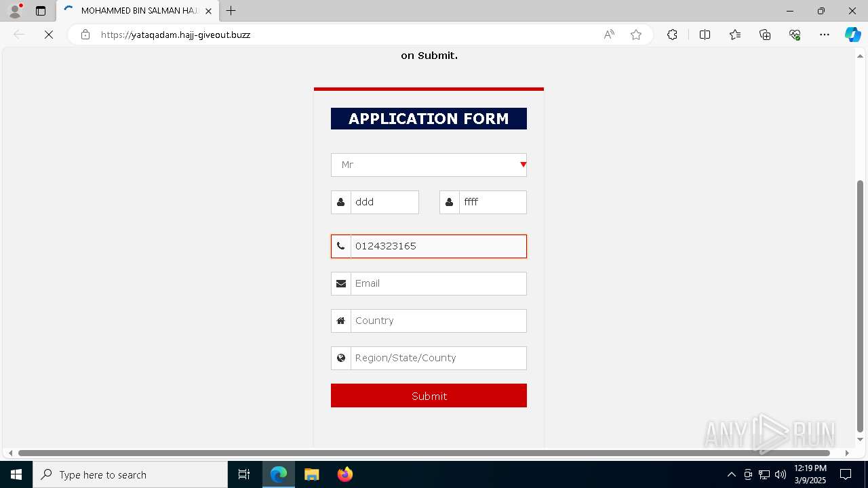Click the scroll up arrow
The width and height of the screenshot is (868, 488).
pyautogui.click(x=861, y=56)
